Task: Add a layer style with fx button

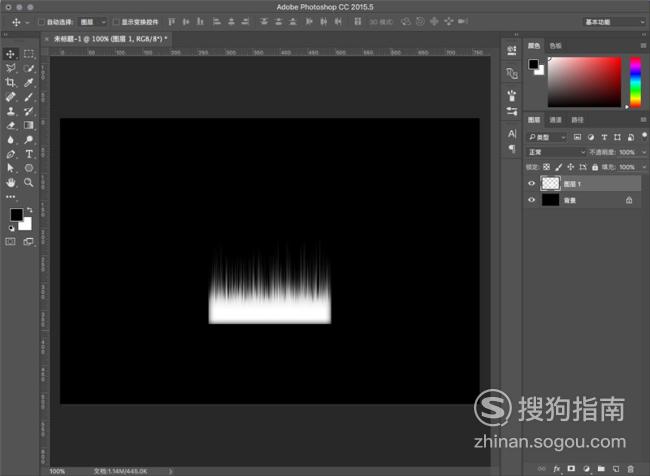Action: 556,469
